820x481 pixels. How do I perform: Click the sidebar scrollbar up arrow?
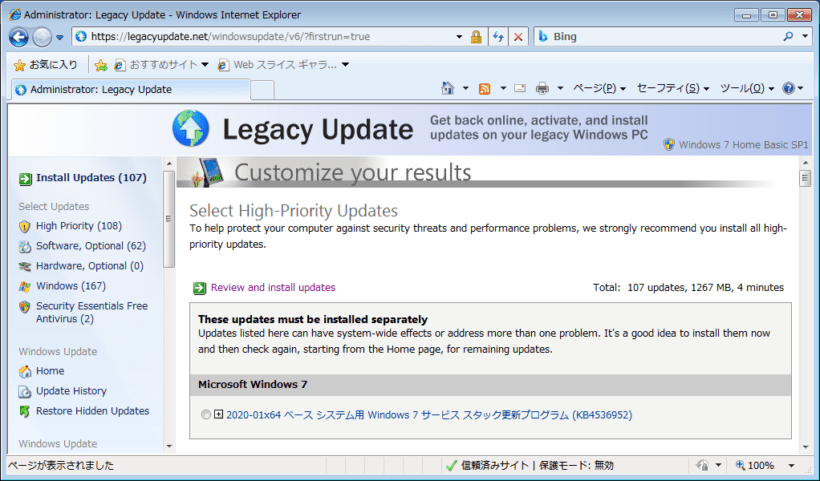169,164
